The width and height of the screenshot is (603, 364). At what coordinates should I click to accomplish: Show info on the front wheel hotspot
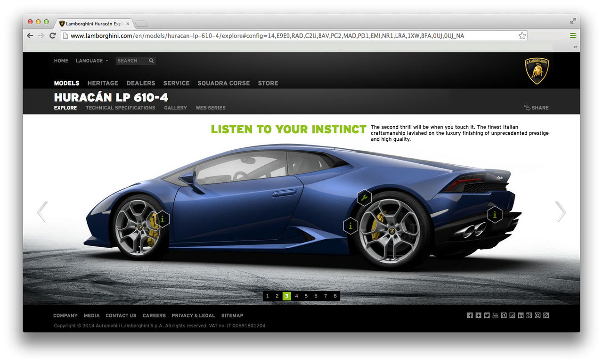tap(163, 219)
